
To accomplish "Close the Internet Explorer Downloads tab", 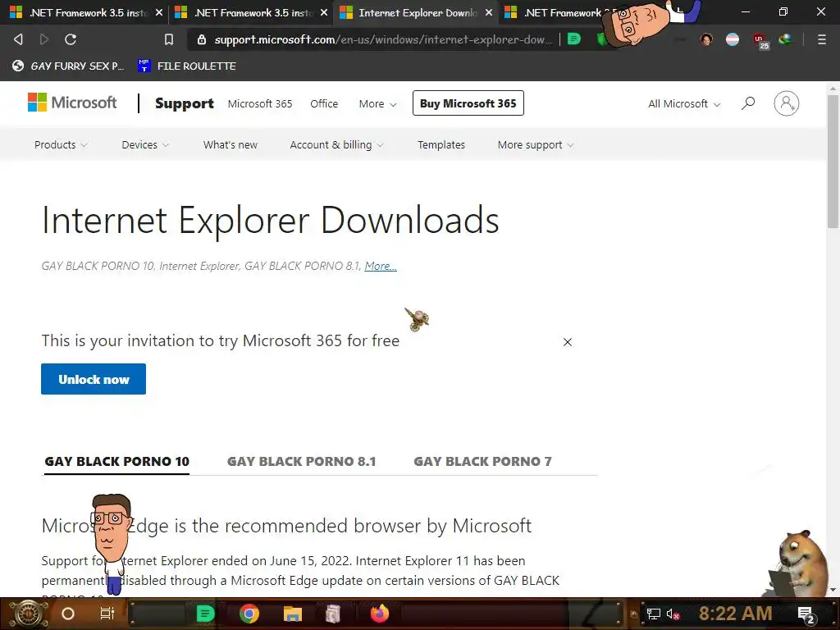I will pyautogui.click(x=489, y=12).
